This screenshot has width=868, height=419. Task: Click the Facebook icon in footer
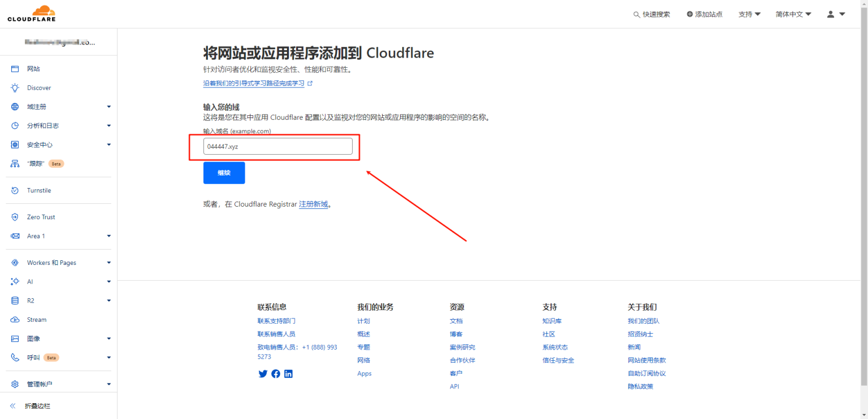point(275,373)
